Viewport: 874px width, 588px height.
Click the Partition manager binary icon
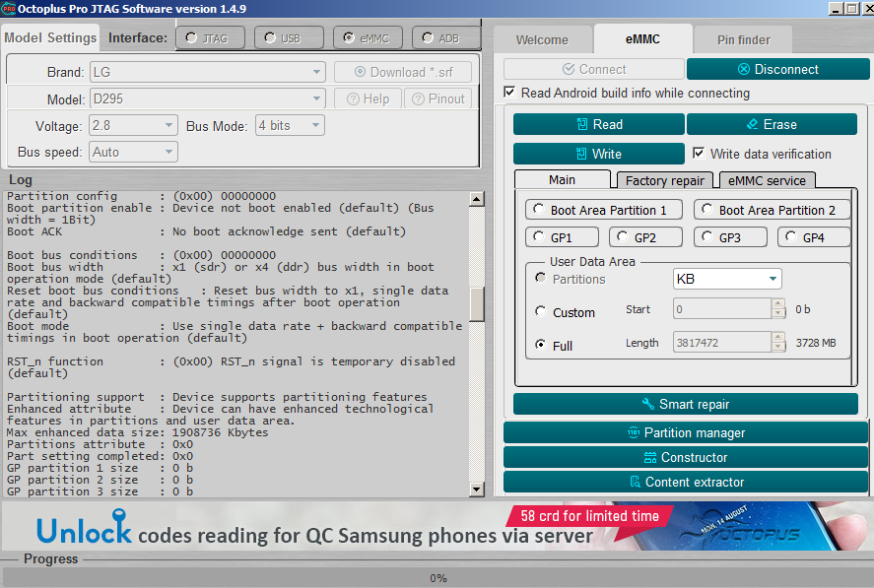[x=634, y=432]
